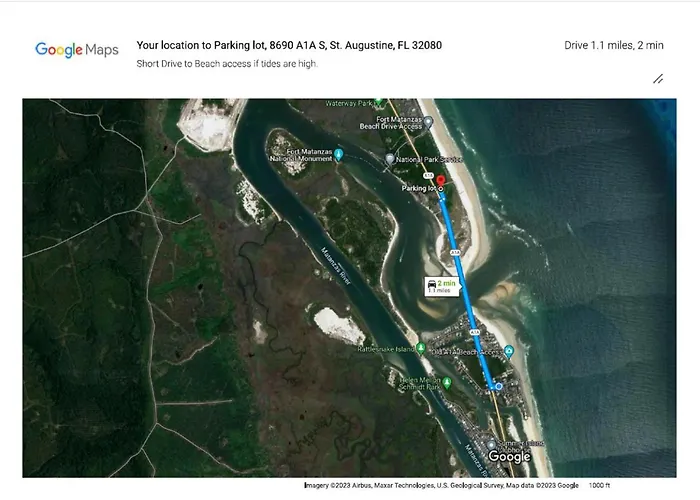Select the Rattlesnake Island green park marker
The width and height of the screenshot is (700, 500).
click(x=421, y=348)
